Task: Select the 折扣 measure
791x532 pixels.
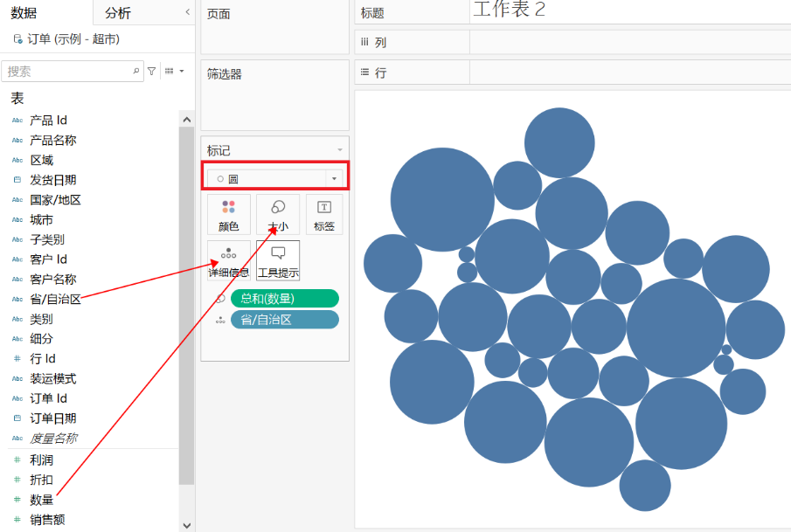Action: click(x=41, y=480)
